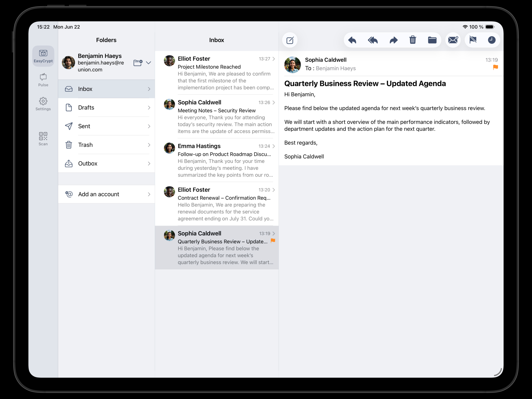Open Pulse sidebar tab
Viewport: 532px width, 399px height.
(x=43, y=80)
